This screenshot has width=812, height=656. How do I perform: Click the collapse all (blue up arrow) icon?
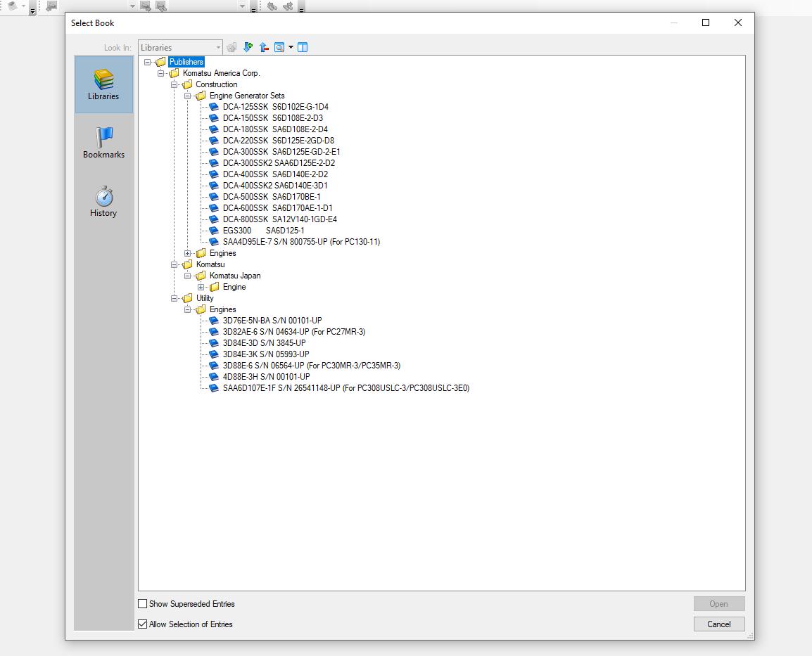[x=264, y=47]
